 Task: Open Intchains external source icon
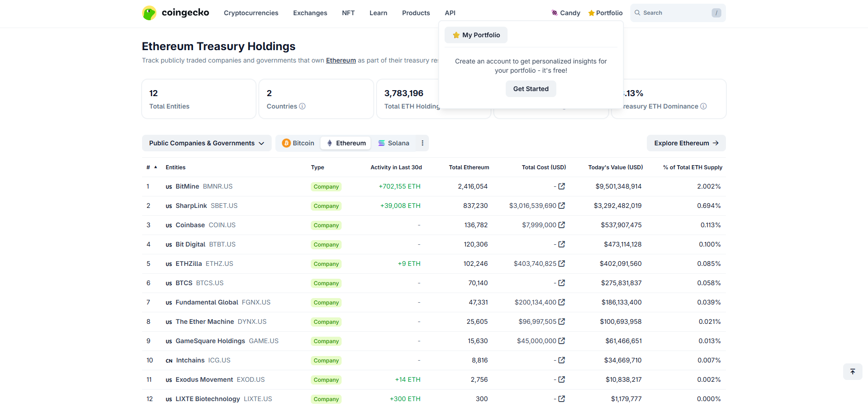pos(561,360)
